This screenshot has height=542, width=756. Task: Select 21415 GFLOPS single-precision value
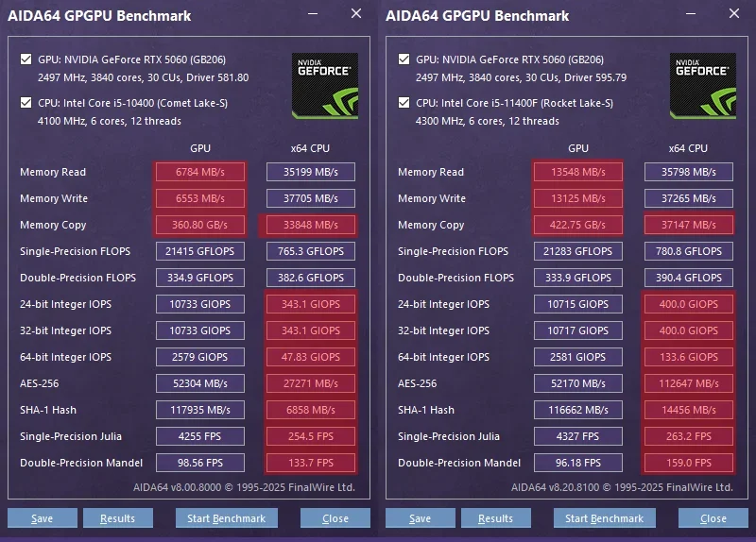[x=200, y=251]
